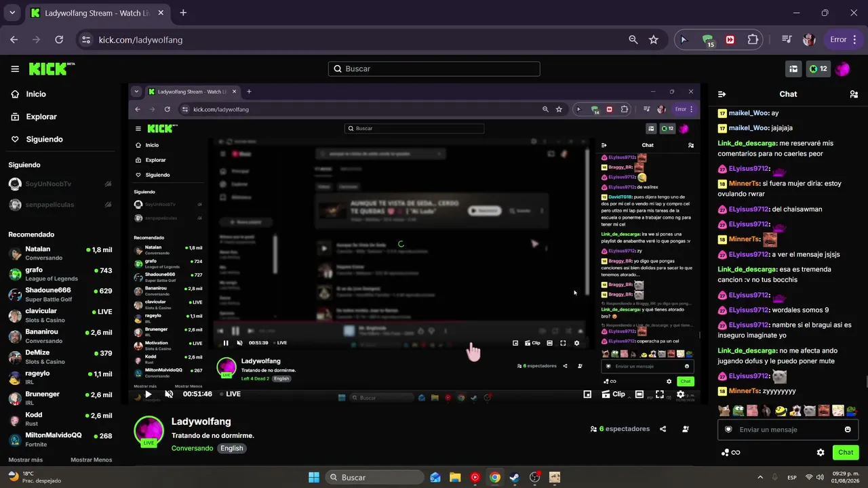
Task: Open recommended channel Natalan
Action: tap(60, 253)
